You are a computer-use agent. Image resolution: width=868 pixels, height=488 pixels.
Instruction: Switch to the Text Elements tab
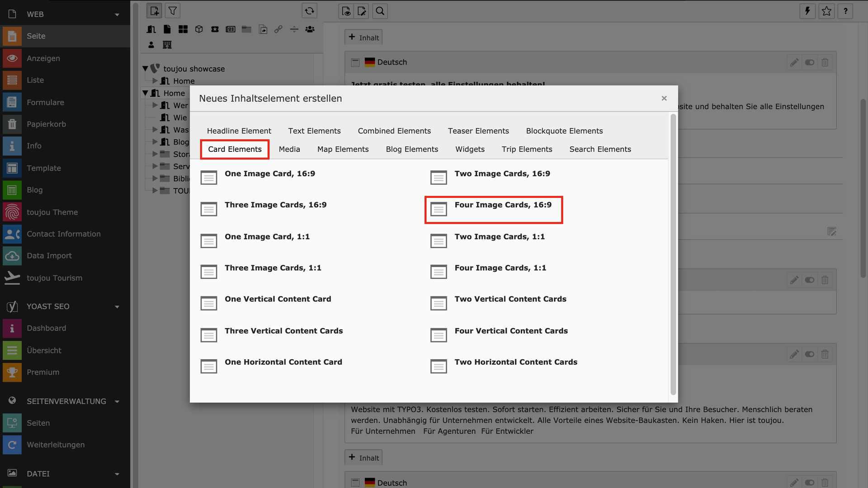[314, 131]
